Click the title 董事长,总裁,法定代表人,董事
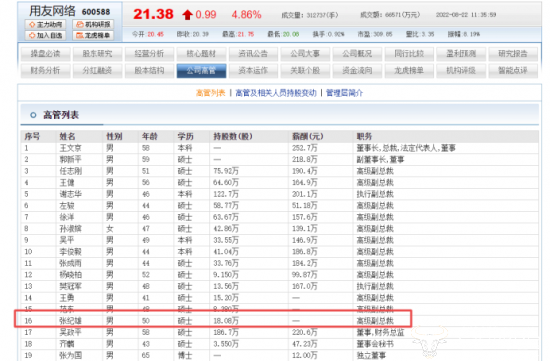 click(x=406, y=148)
